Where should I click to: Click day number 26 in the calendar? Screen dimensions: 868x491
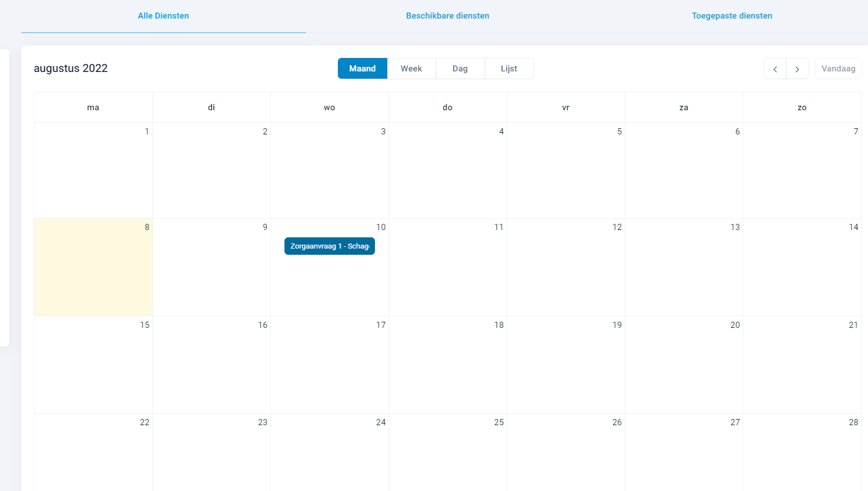(x=617, y=422)
